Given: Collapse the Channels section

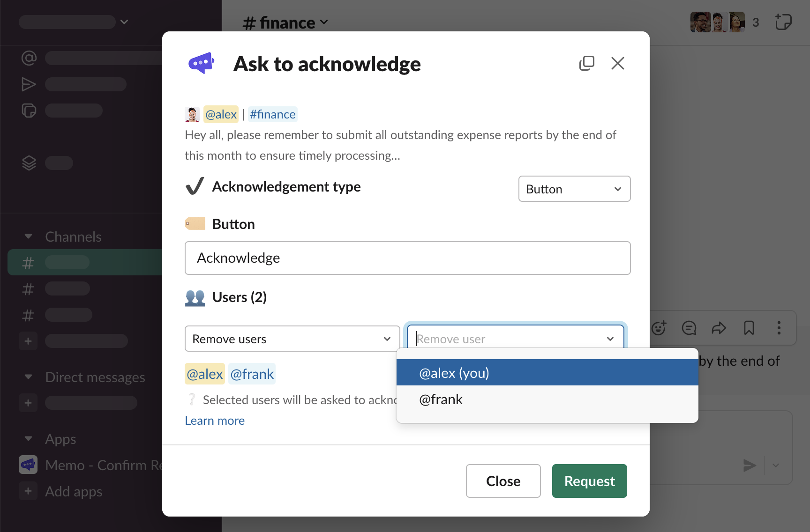Looking at the screenshot, I should tap(29, 236).
